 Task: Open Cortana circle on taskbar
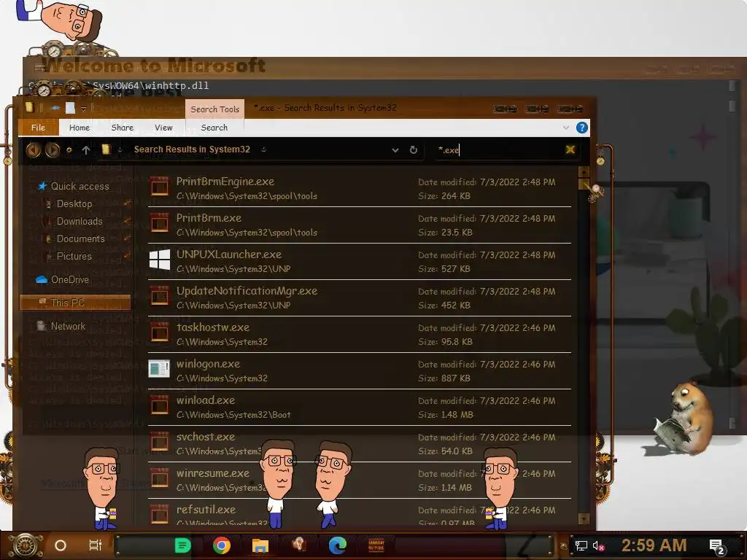[x=60, y=545]
